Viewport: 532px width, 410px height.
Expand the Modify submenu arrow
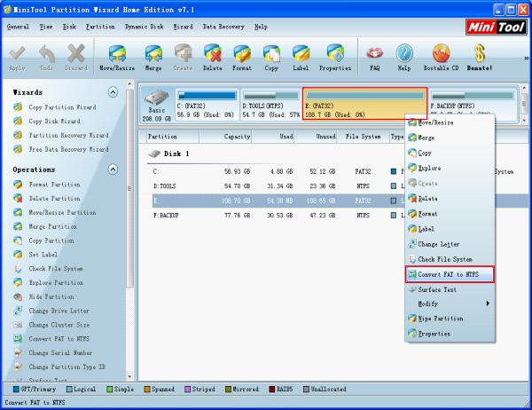488,304
